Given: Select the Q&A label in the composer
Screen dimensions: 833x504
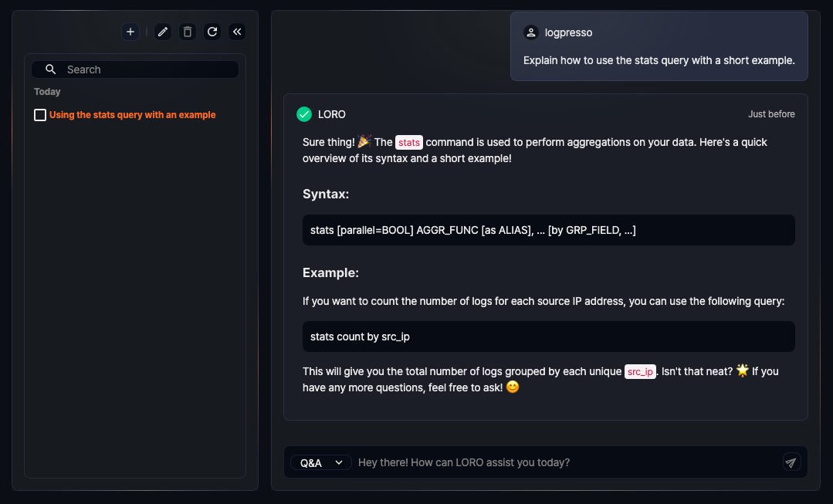Looking at the screenshot, I should point(310,462).
